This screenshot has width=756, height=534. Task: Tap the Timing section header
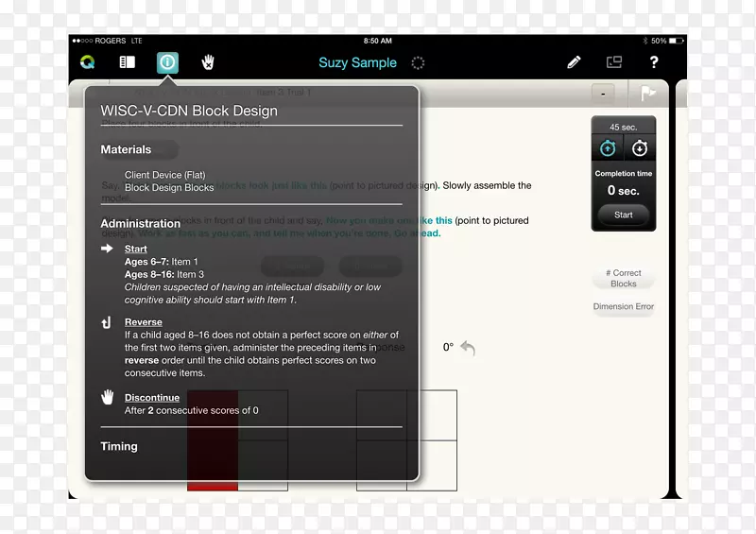(119, 446)
